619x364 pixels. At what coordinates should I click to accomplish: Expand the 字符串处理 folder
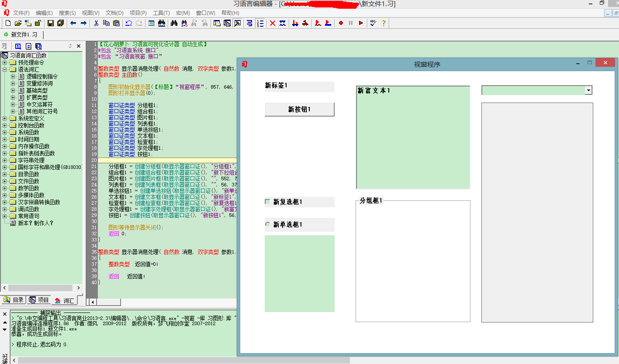click(x=5, y=160)
